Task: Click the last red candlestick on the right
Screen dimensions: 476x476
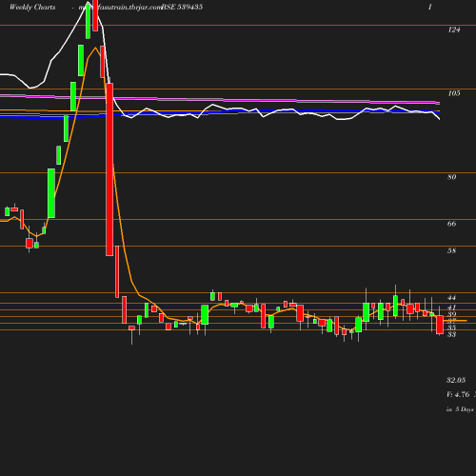Action: click(x=440, y=325)
